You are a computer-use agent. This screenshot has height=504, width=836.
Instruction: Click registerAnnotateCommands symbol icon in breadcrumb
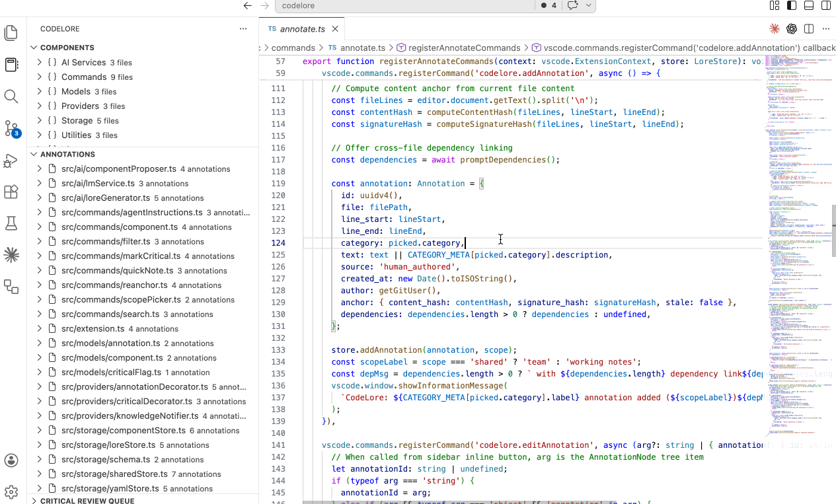tap(401, 48)
